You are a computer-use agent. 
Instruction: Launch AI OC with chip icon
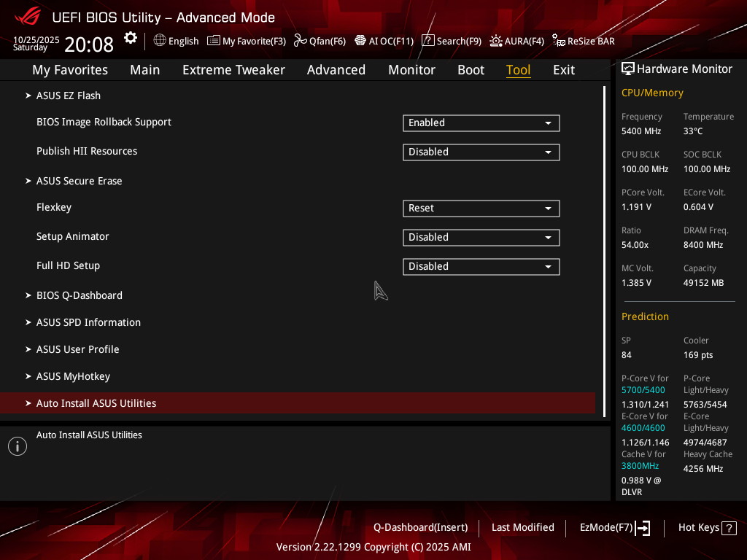pyautogui.click(x=360, y=41)
